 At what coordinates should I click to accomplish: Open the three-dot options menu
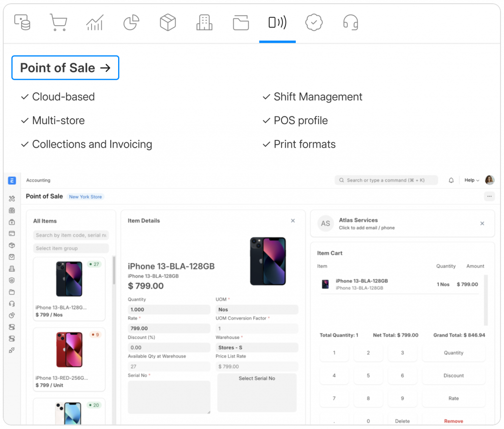(x=489, y=197)
